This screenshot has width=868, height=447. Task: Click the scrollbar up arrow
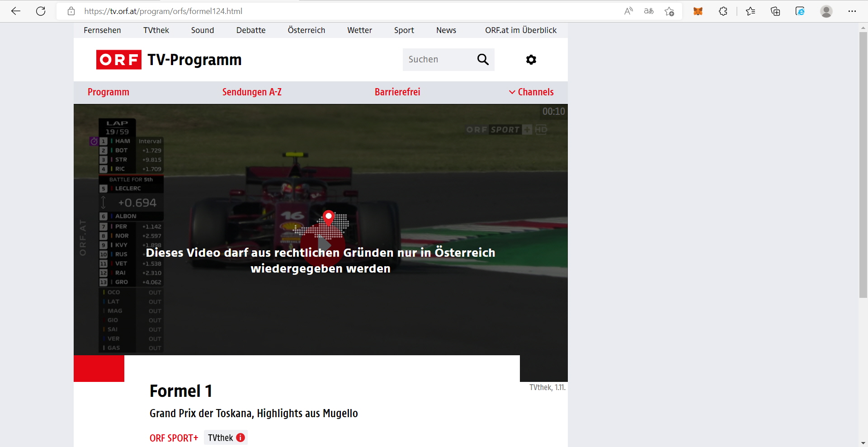[863, 27]
